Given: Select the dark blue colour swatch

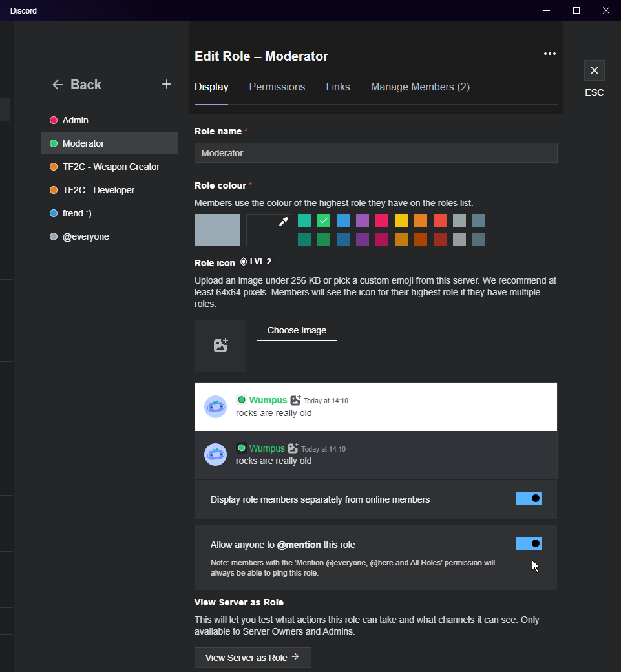Looking at the screenshot, I should tap(343, 240).
